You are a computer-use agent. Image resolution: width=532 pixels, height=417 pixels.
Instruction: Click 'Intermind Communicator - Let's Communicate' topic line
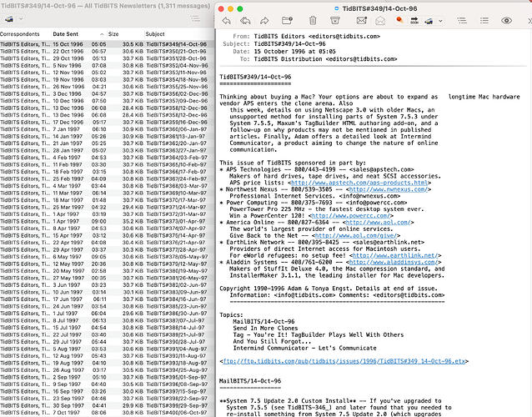(304, 348)
